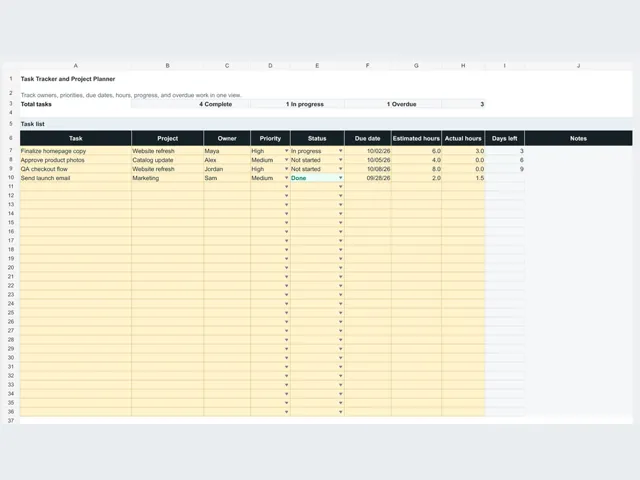Click the Days left header cell

click(504, 138)
